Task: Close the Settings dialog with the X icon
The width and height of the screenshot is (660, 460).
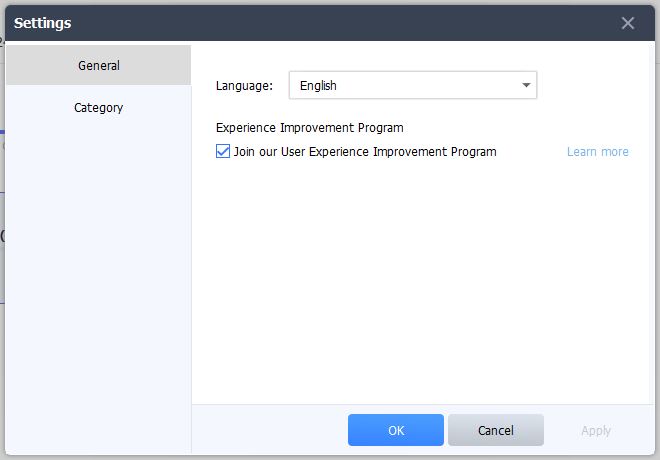Action: 628,23
